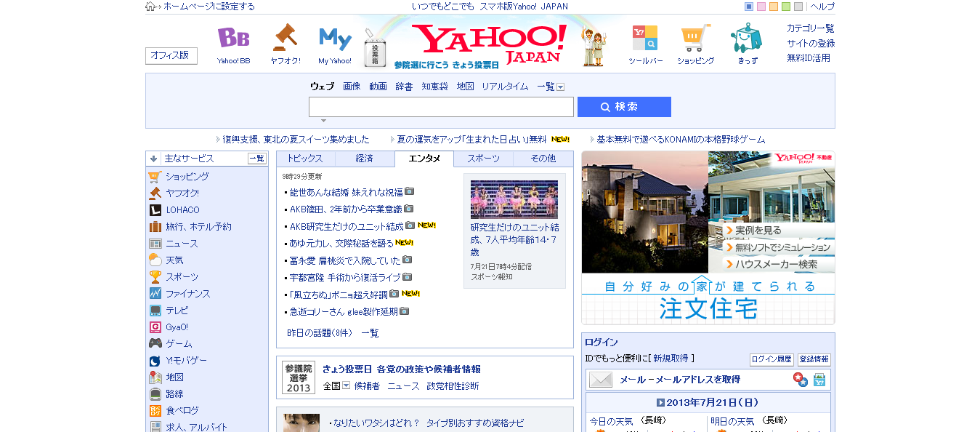This screenshot has height=432, width=980.
Task: Click the home icon beside ホームページに設定する
Action: coord(150,7)
